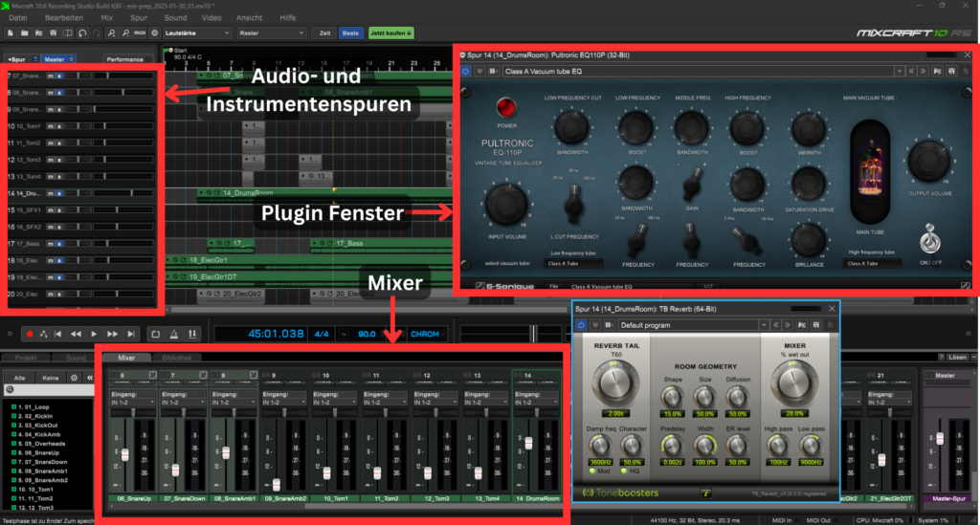The width and height of the screenshot is (980, 525).
Task: Open the Lautstärke dropdown
Action: pos(197,33)
